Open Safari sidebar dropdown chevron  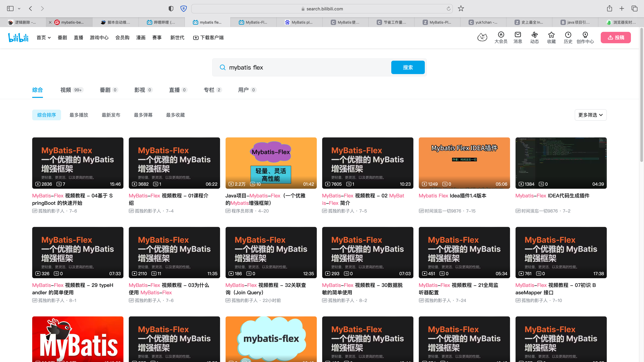(19, 9)
